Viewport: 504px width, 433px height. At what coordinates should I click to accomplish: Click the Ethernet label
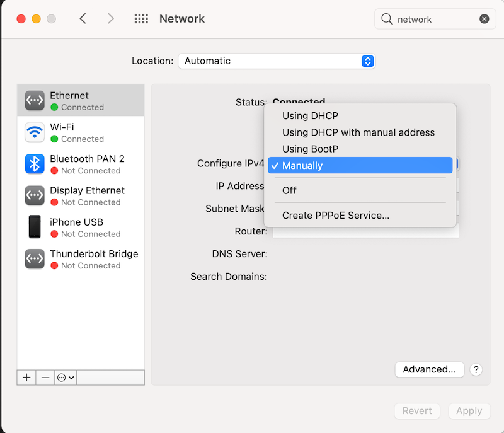pyautogui.click(x=69, y=95)
